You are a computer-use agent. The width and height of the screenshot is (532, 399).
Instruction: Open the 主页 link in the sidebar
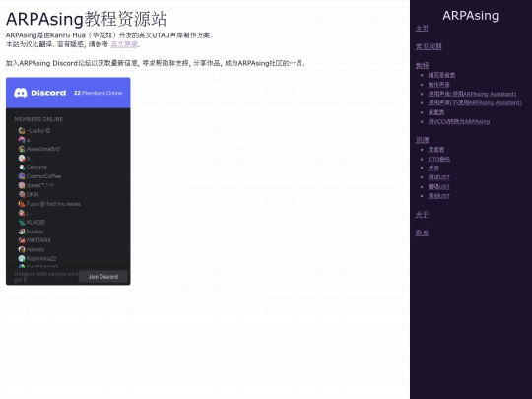pos(422,29)
